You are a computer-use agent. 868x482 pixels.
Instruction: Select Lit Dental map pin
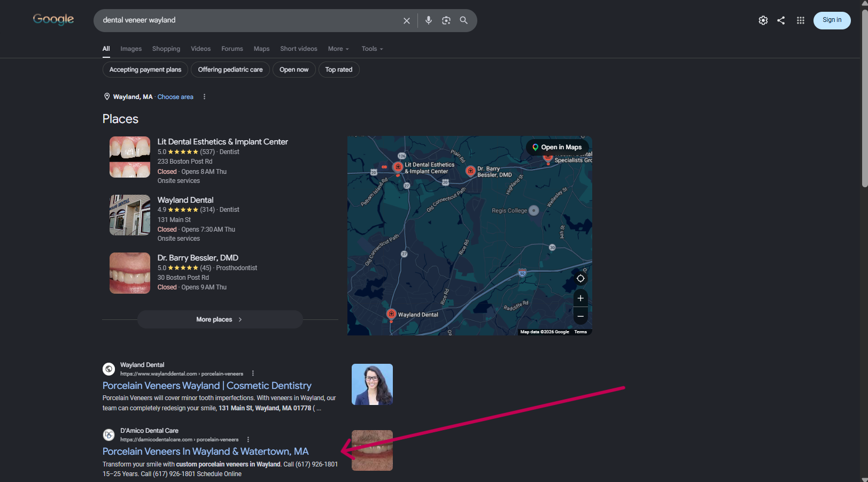pyautogui.click(x=398, y=167)
